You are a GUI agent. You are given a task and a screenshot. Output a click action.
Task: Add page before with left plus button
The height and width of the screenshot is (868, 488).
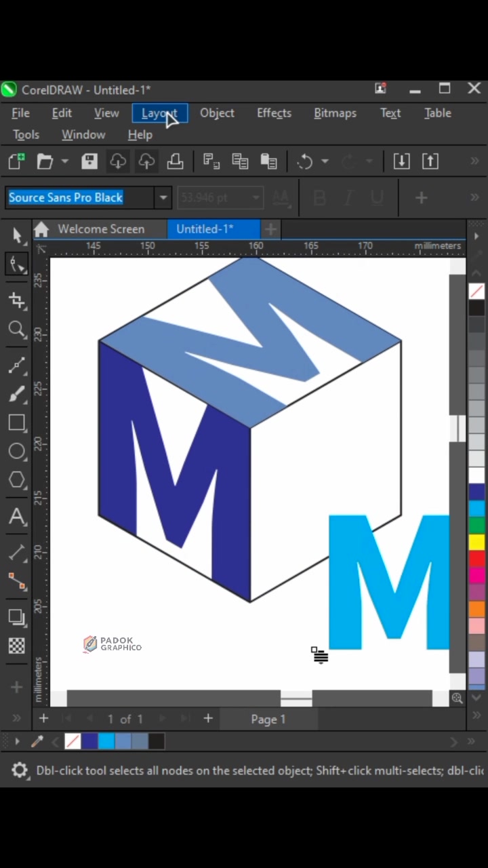43,719
